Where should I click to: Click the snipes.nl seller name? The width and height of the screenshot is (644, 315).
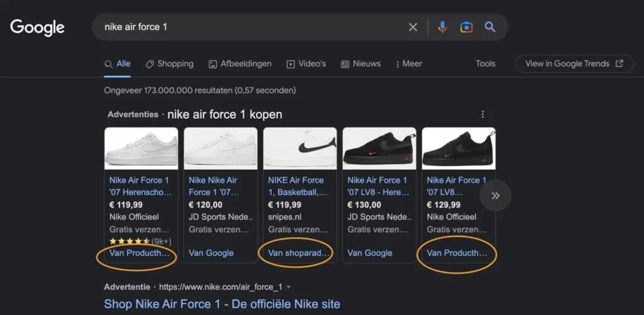pyautogui.click(x=284, y=217)
